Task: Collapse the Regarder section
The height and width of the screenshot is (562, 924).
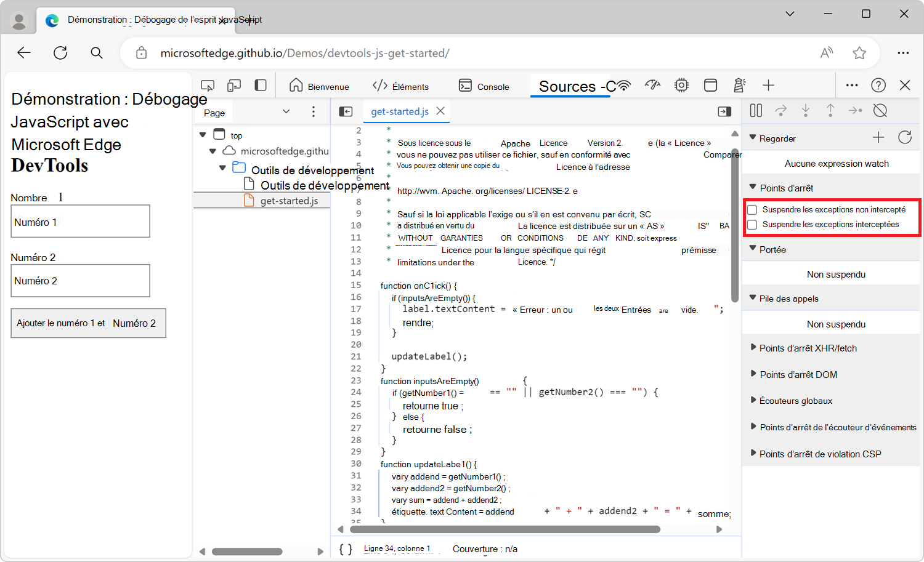Action: (753, 137)
